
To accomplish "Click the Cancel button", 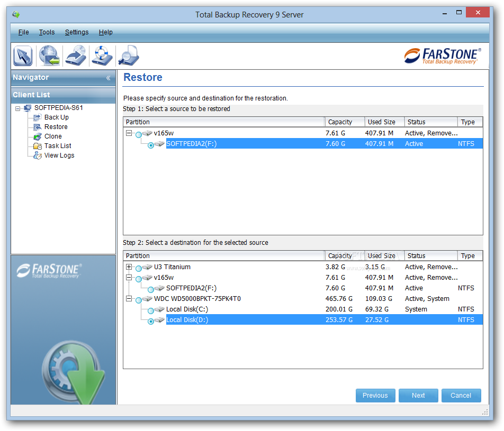I will 461,396.
